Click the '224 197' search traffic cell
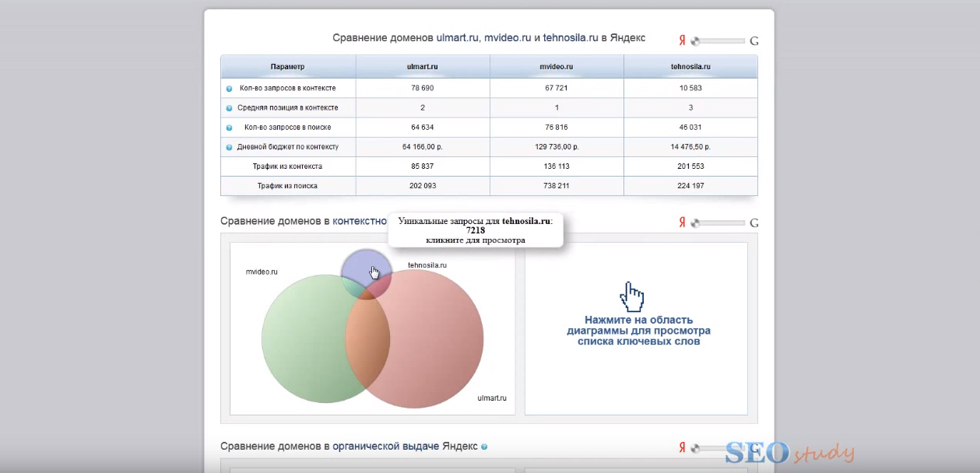This screenshot has height=473, width=980. point(690,186)
